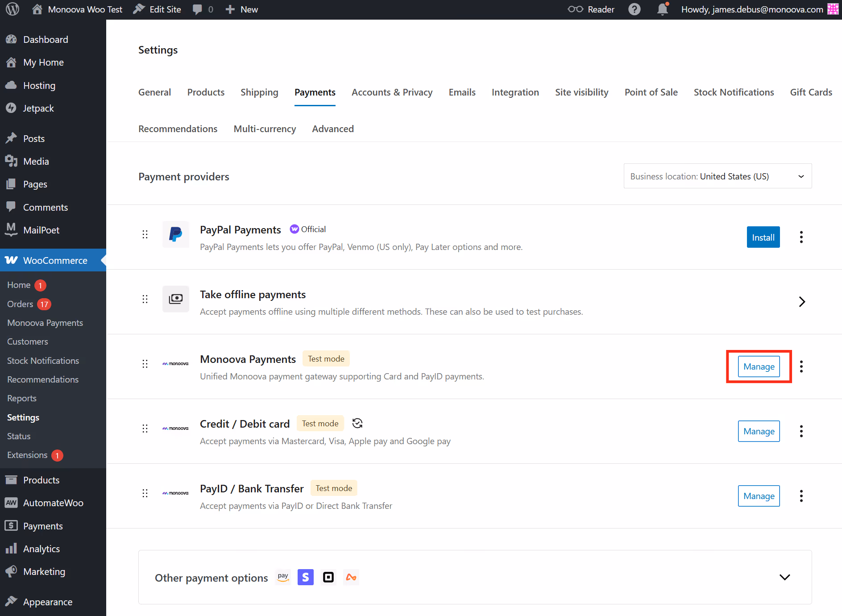Switch to the General settings tab
Image resolution: width=842 pixels, height=616 pixels.
pyautogui.click(x=154, y=92)
